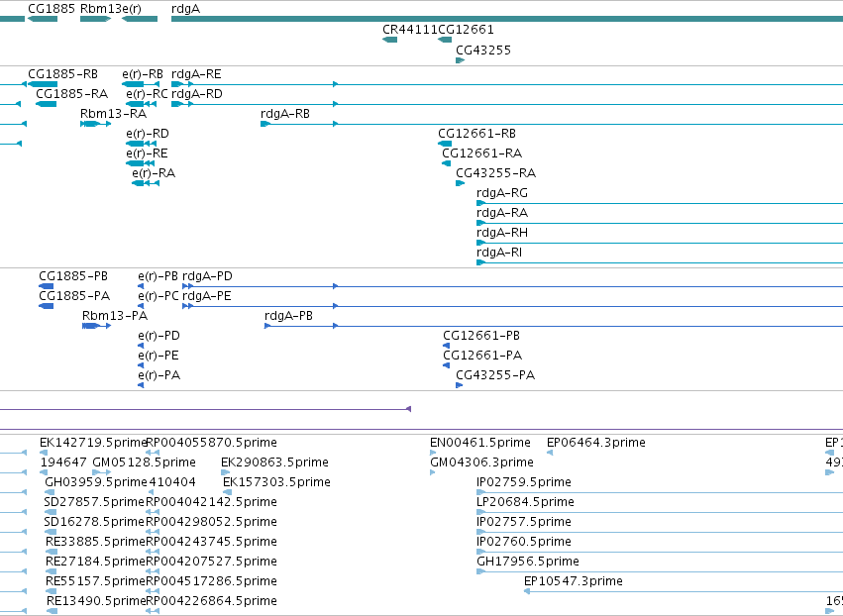Select the CR44111 gene label
The width and height of the screenshot is (843, 616).
pyautogui.click(x=410, y=30)
